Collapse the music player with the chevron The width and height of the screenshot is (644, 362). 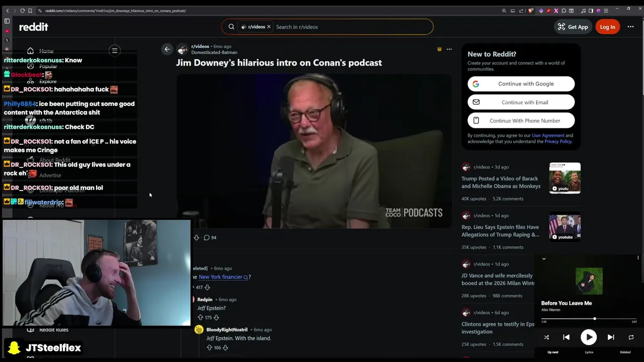pos(544,258)
